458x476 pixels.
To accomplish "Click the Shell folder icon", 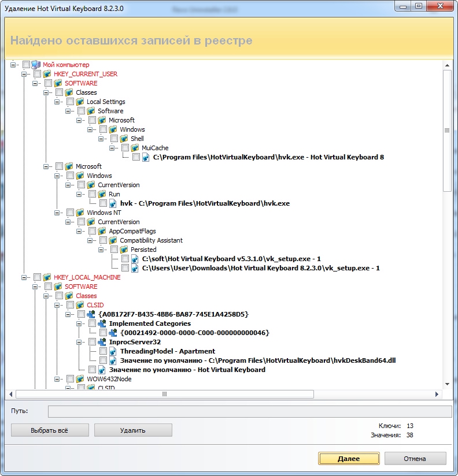I will click(124, 139).
